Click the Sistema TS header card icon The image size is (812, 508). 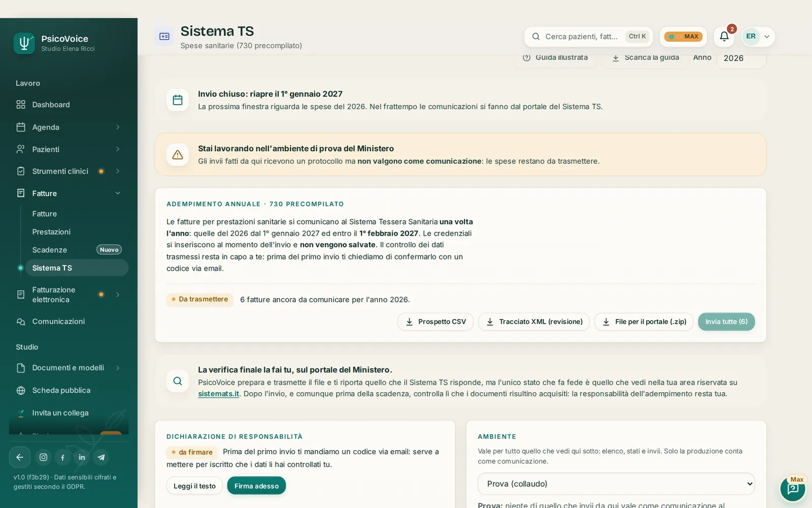(x=164, y=37)
